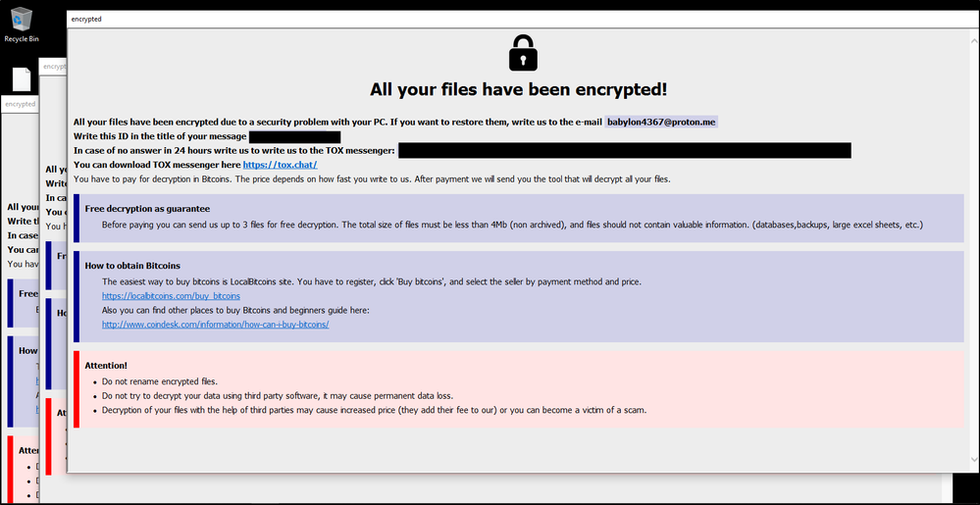Click the redacted TOX messenger ID bar
Screen dimensions: 980x505
coord(624,150)
